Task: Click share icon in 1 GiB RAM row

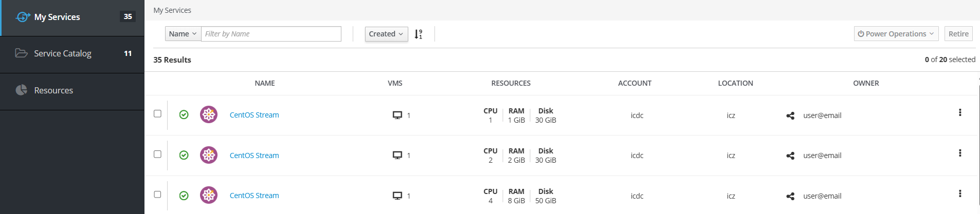Action: click(790, 115)
